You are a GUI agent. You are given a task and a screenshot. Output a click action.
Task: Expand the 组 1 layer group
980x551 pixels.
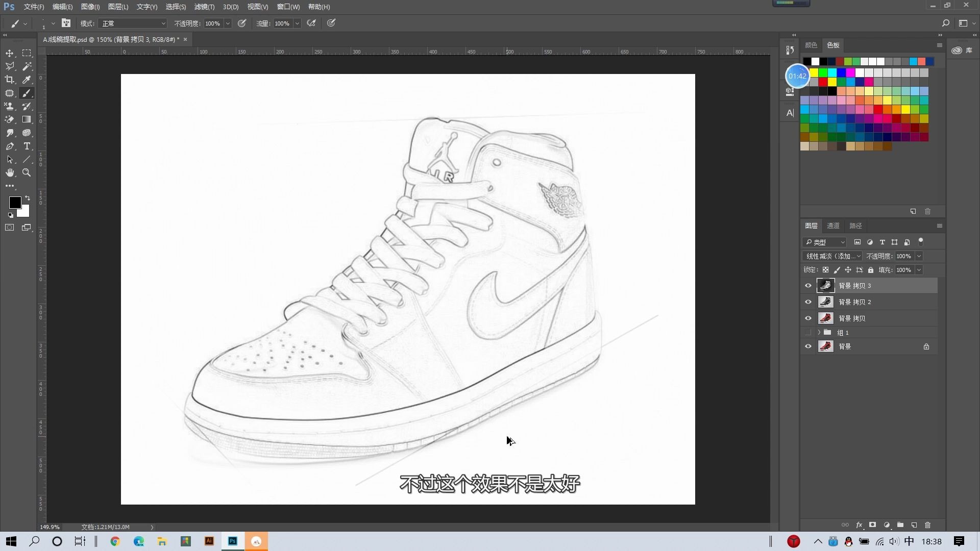(x=819, y=333)
